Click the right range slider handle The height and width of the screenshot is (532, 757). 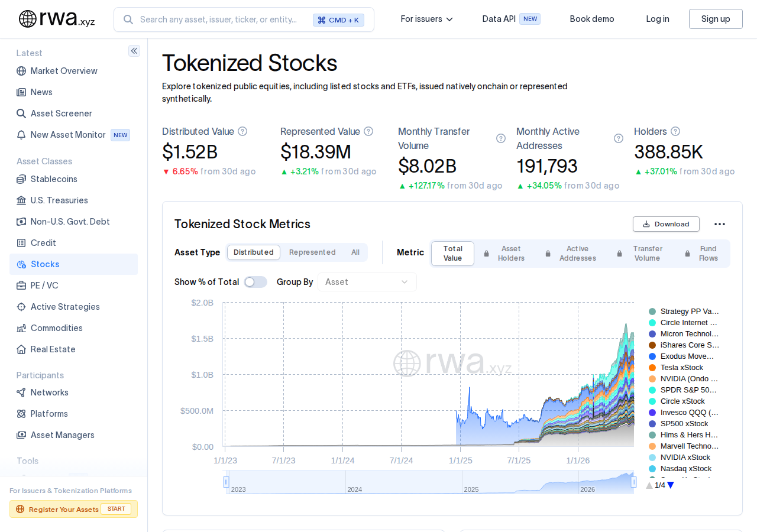[634, 482]
